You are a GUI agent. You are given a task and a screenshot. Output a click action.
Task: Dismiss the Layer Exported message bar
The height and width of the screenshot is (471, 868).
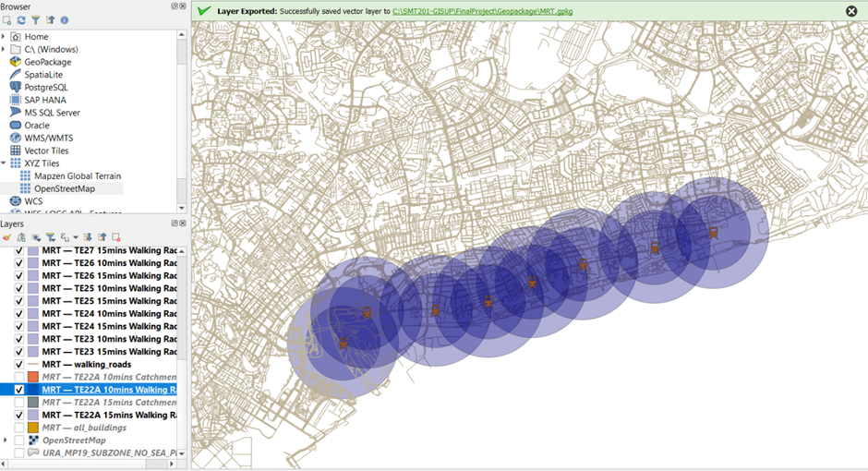click(x=850, y=11)
